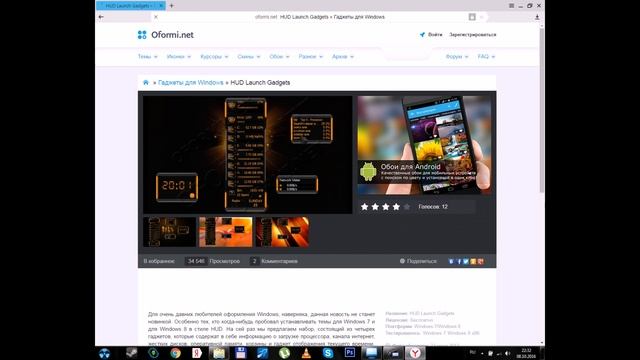Share via the Google Plus icon
This screenshot has height=360, width=640.
coord(481,261)
